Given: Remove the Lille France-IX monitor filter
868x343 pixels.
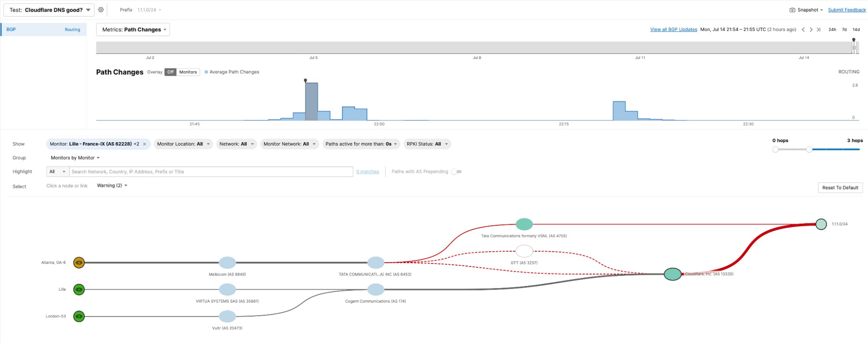Looking at the screenshot, I should [145, 144].
